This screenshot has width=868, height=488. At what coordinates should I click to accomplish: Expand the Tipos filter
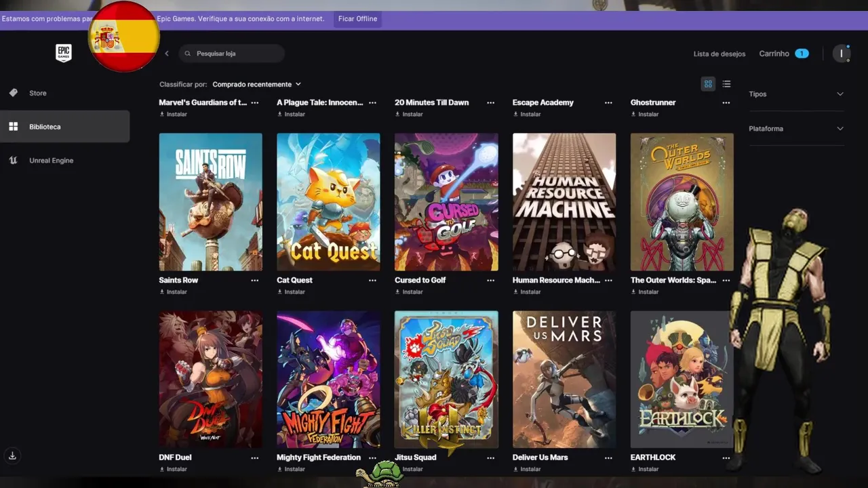796,94
